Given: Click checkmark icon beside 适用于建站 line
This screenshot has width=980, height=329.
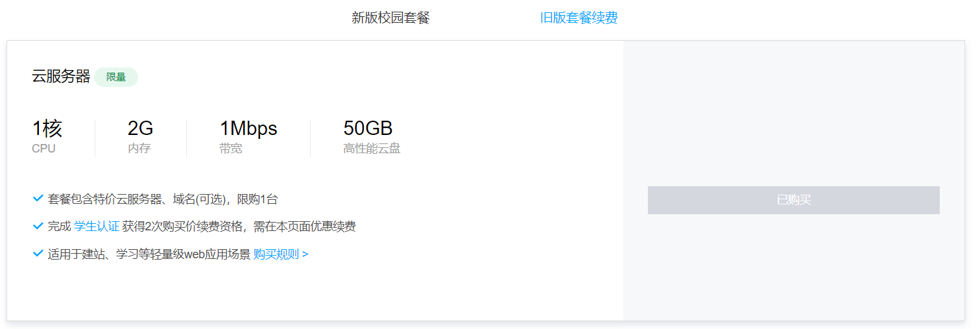Looking at the screenshot, I should click(38, 253).
